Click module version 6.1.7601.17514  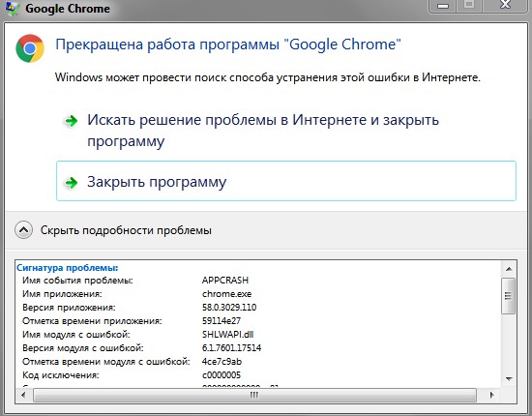click(232, 348)
